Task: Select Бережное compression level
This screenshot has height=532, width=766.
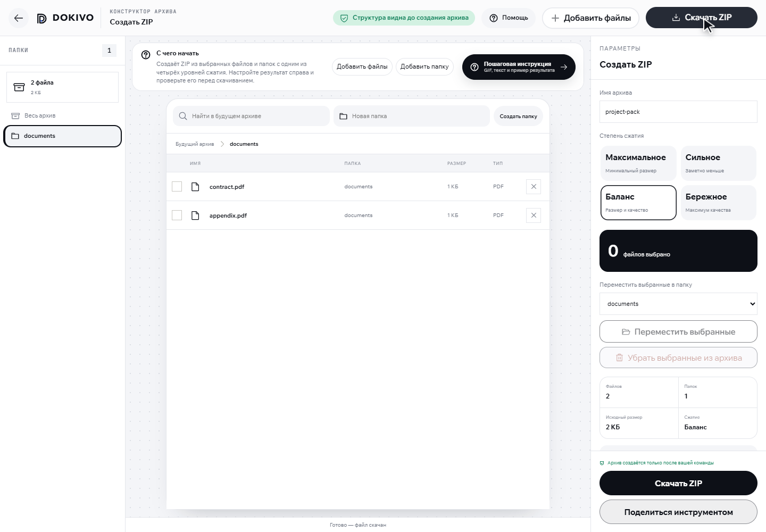Action: coord(719,203)
